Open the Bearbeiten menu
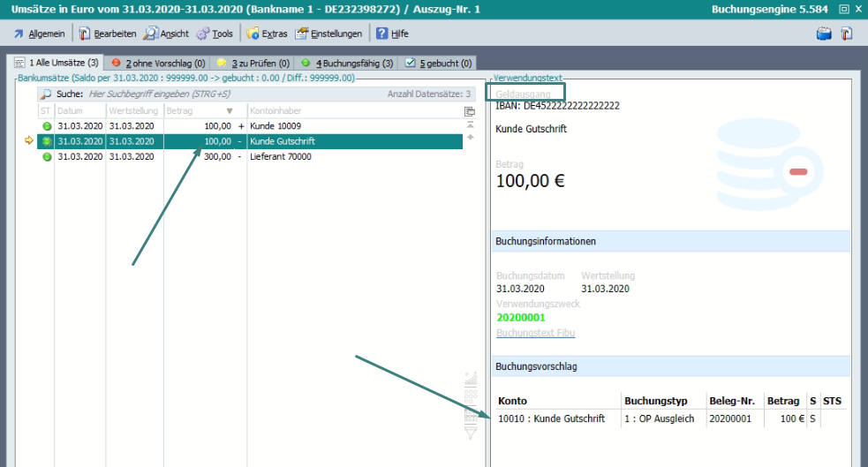This screenshot has width=868, height=467. tap(107, 34)
